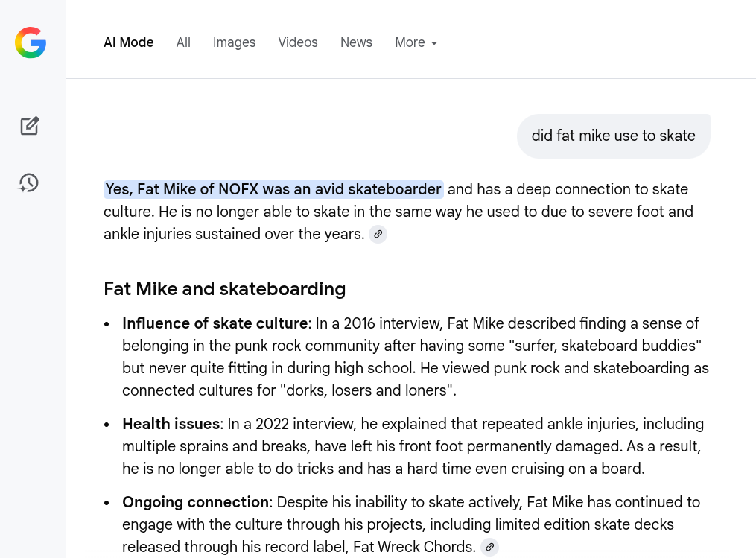Image resolution: width=756 pixels, height=558 pixels.
Task: Open source link icon after 'over the years'
Action: [378, 235]
